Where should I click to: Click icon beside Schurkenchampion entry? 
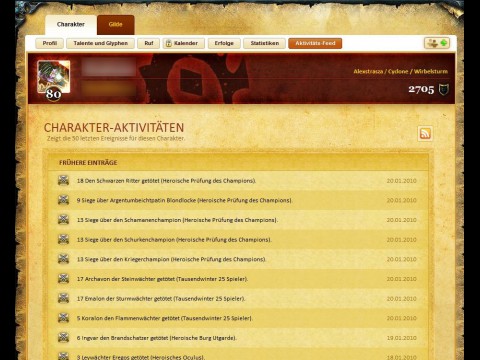[x=63, y=239]
